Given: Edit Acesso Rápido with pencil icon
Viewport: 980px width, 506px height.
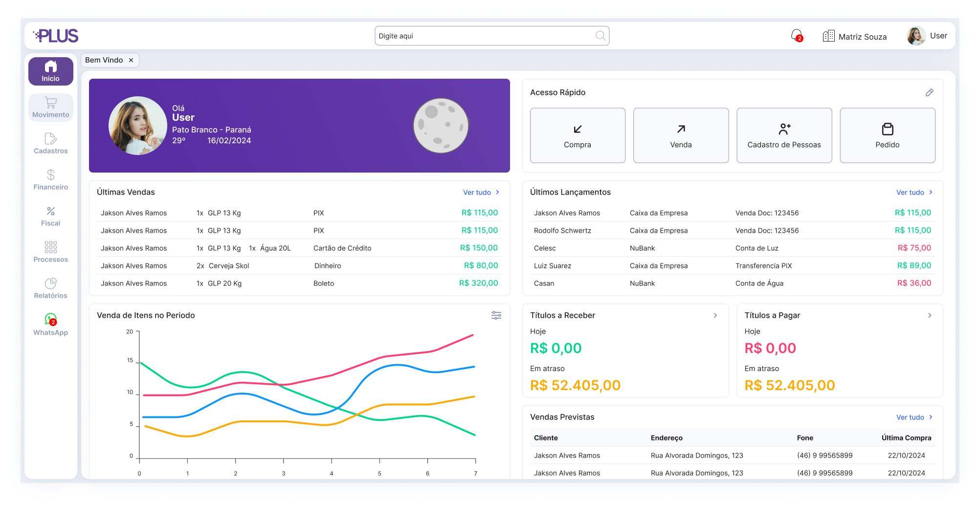Looking at the screenshot, I should (x=929, y=92).
